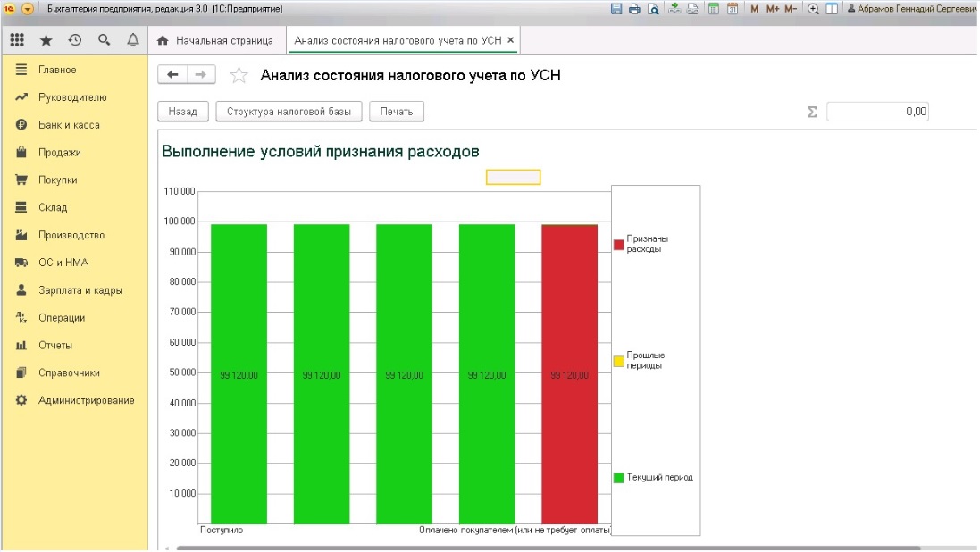Open Отчеты section
This screenshot has height=552, width=980.
75,345
